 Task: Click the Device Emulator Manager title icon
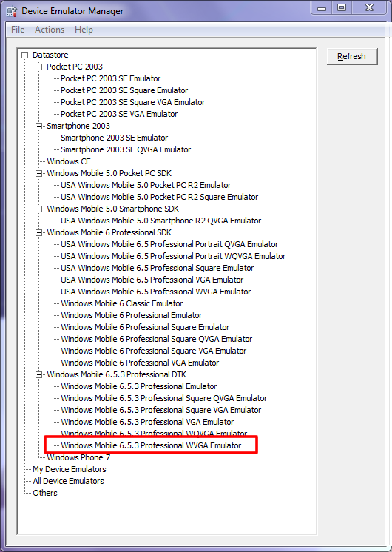click(x=12, y=11)
